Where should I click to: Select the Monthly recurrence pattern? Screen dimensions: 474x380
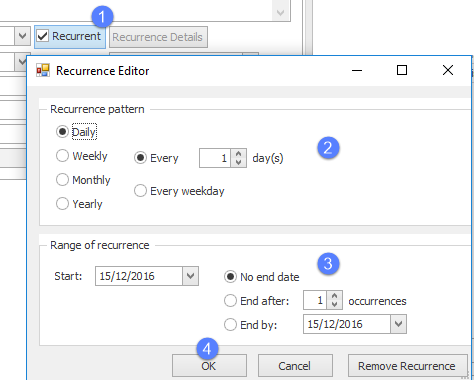pos(62,180)
